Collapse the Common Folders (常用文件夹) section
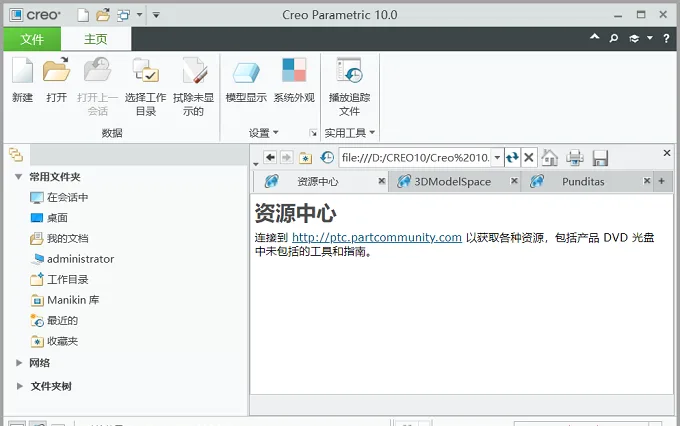This screenshot has height=426, width=680. click(18, 177)
